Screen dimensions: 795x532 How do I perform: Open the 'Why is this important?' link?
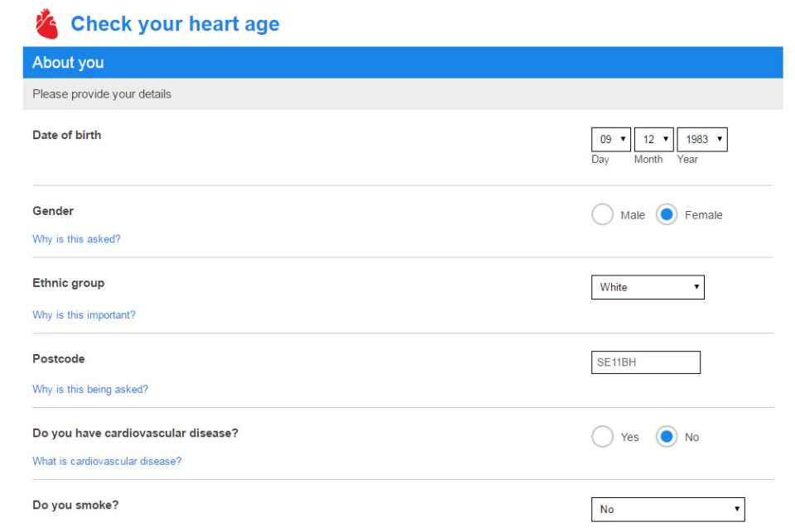[x=84, y=314]
